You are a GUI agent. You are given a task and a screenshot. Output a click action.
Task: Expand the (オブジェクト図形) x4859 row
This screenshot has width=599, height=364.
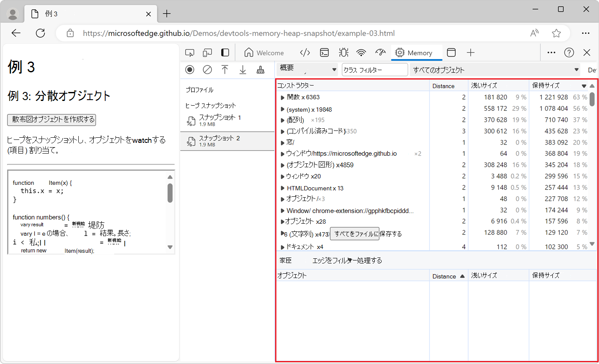[x=282, y=165]
